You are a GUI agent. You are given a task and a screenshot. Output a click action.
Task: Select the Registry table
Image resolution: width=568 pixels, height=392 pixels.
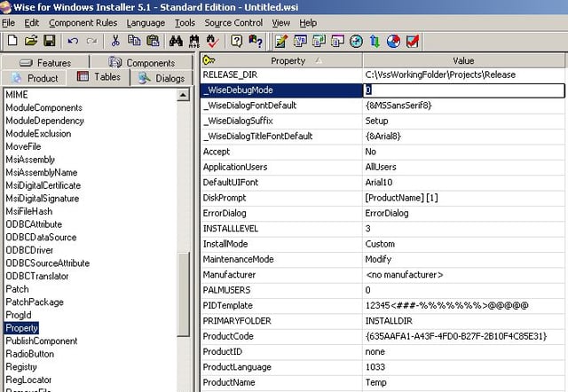pyautogui.click(x=21, y=366)
